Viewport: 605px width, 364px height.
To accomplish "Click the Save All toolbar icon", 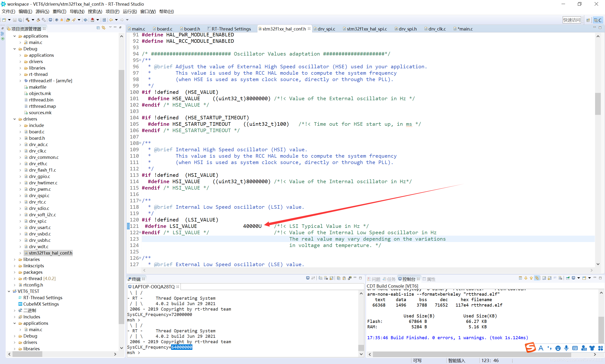I will coord(20,20).
